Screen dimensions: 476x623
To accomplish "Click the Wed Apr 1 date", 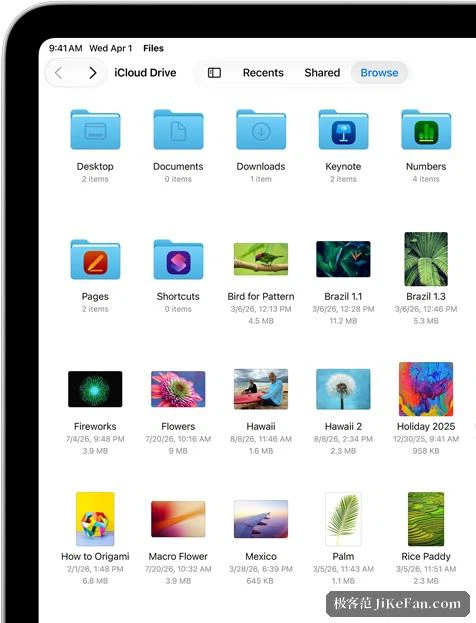I will [x=110, y=48].
